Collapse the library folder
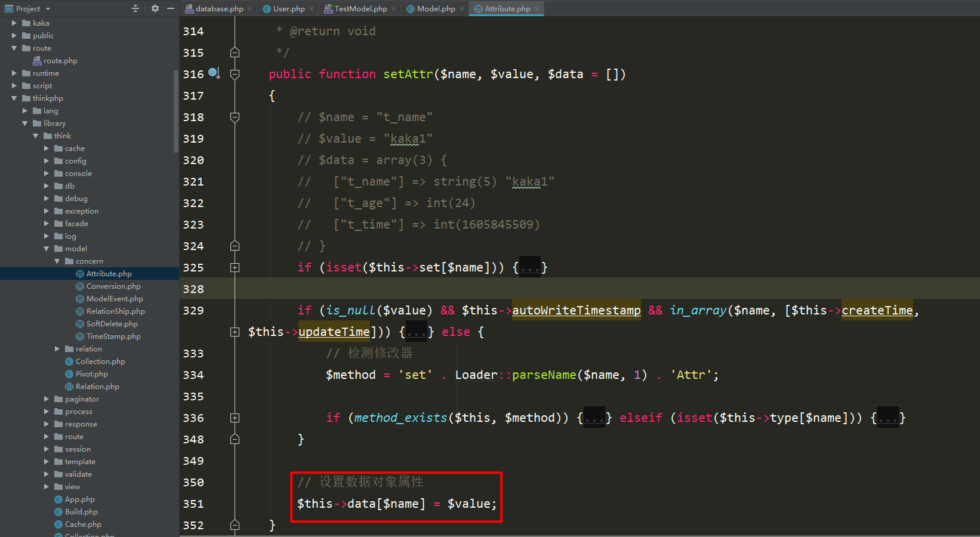 click(25, 123)
